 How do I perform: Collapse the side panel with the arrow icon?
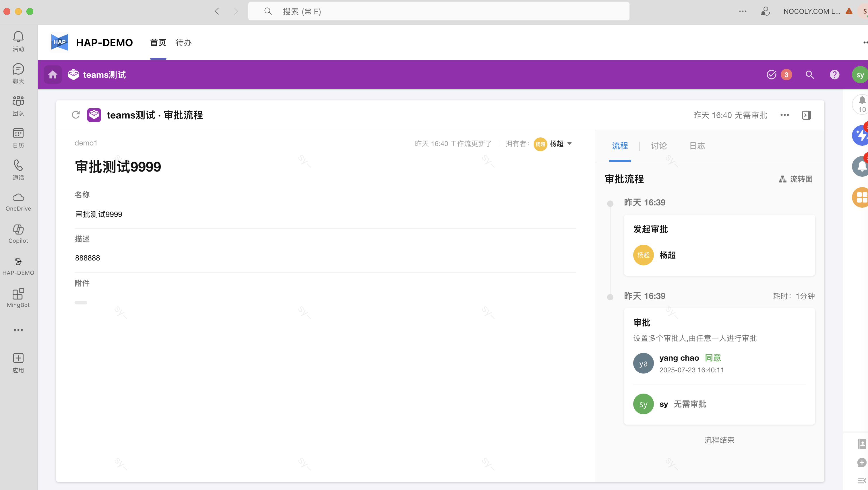click(x=806, y=115)
